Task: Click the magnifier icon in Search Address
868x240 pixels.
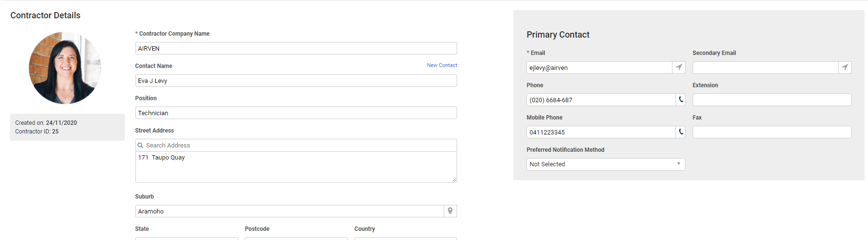Action: point(141,145)
